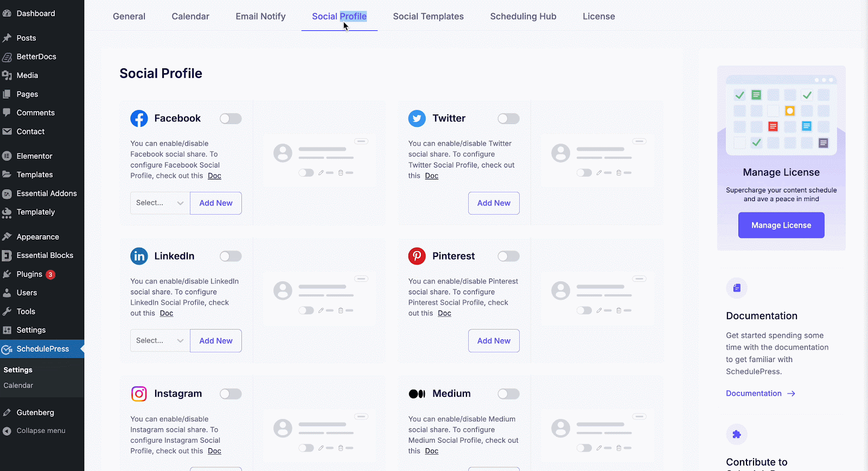Click Add New for Pinterest
This screenshot has height=471, width=868.
tap(494, 341)
